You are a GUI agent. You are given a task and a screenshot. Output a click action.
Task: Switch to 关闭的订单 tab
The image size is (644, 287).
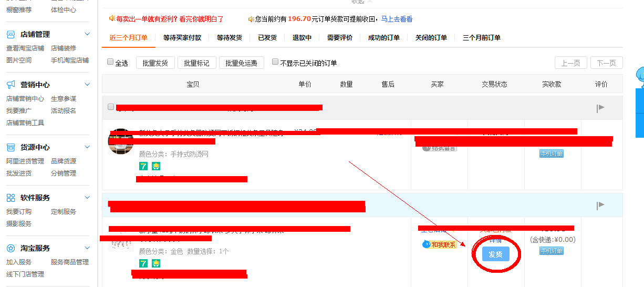tap(431, 38)
